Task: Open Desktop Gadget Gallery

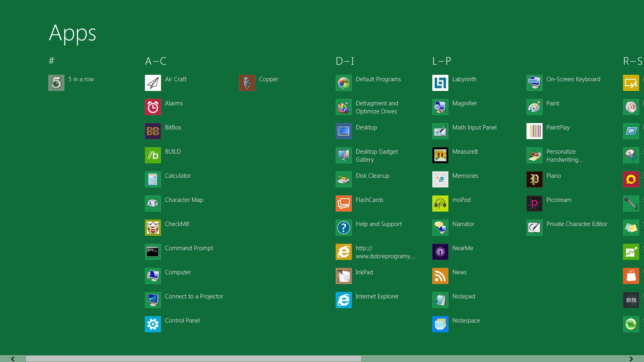Action: [x=376, y=156]
